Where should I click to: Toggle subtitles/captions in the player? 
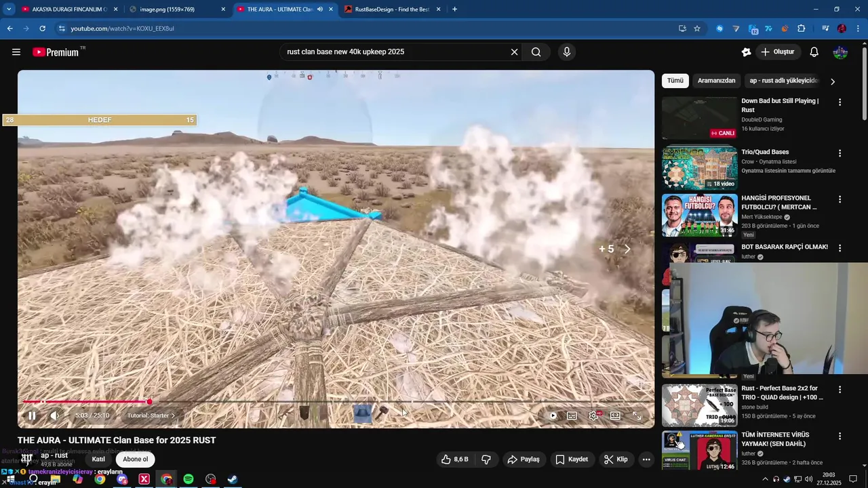point(572,415)
